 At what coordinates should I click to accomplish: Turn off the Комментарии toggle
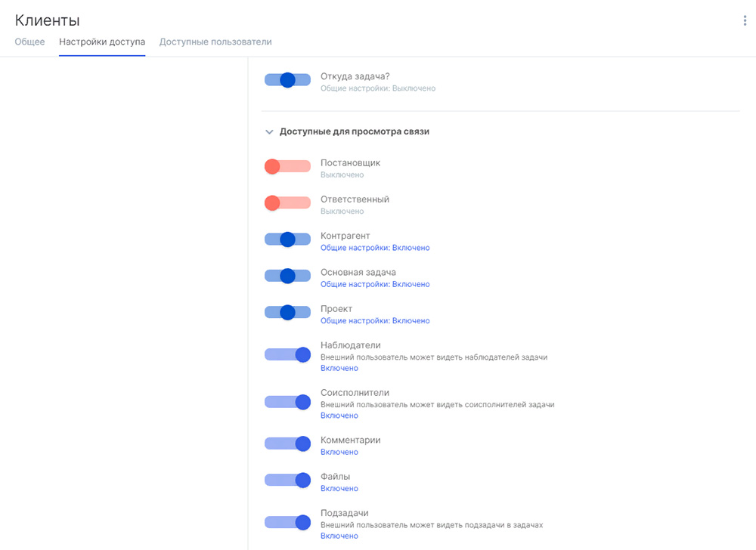tap(287, 443)
